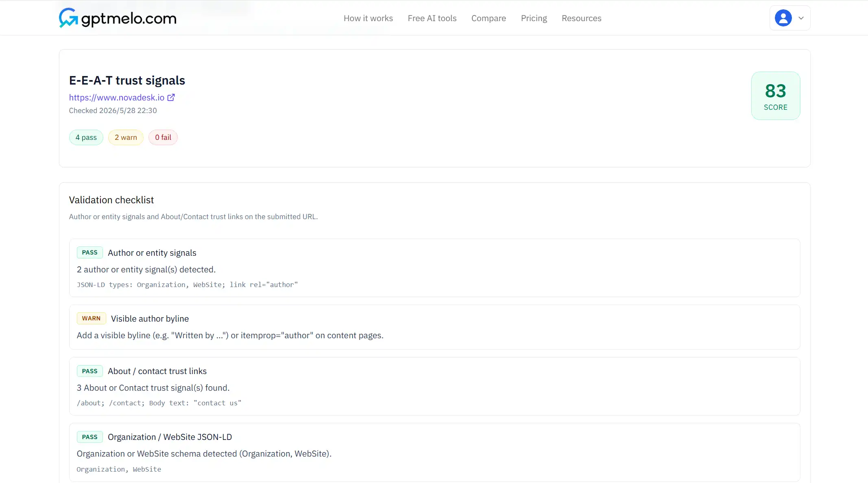Screen dimensions: 868x483
Task: Open the Resources menu
Action: coord(581,18)
